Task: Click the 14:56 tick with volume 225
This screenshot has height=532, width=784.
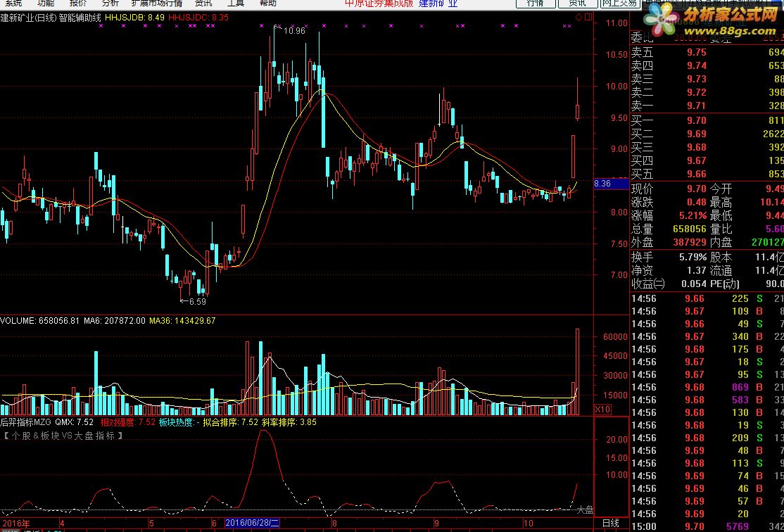Action: [707, 298]
